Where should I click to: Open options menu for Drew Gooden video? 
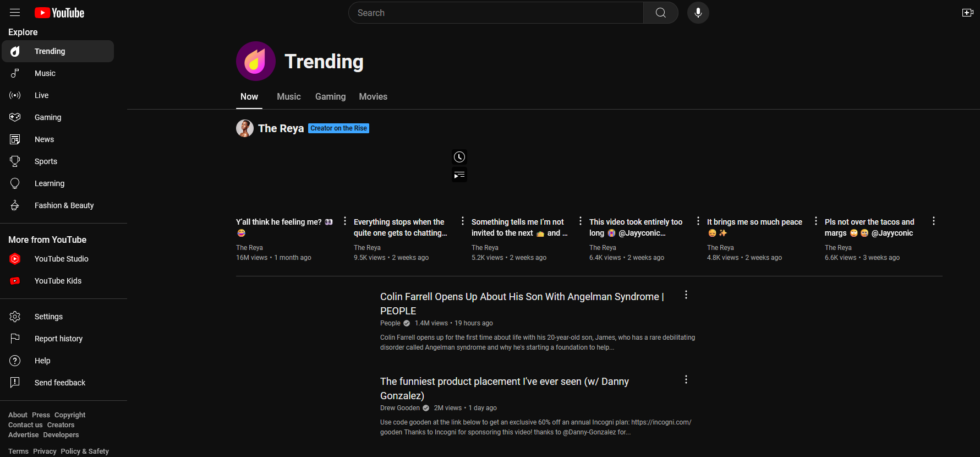tap(686, 379)
